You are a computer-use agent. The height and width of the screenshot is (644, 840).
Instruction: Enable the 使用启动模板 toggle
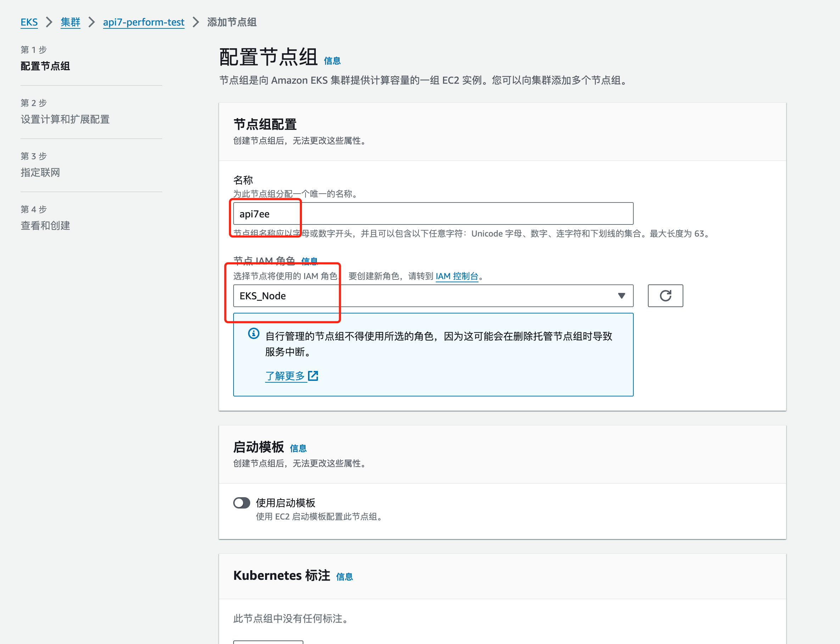click(242, 503)
